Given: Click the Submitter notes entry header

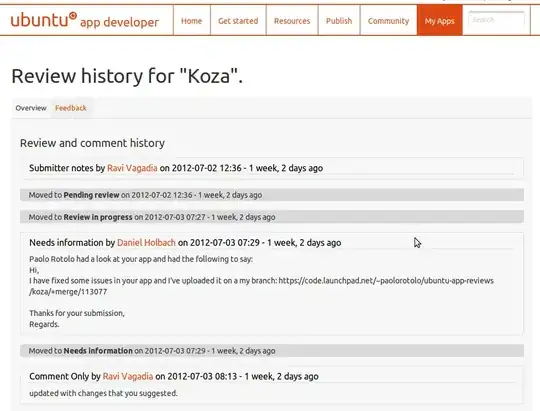Looking at the screenshot, I should tap(176, 168).
